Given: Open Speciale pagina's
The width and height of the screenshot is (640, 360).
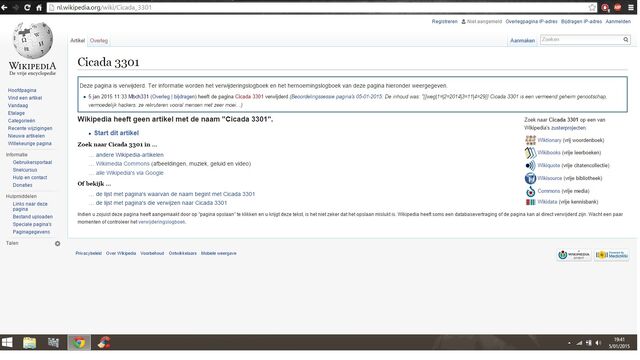Looking at the screenshot, I should click(x=32, y=224).
